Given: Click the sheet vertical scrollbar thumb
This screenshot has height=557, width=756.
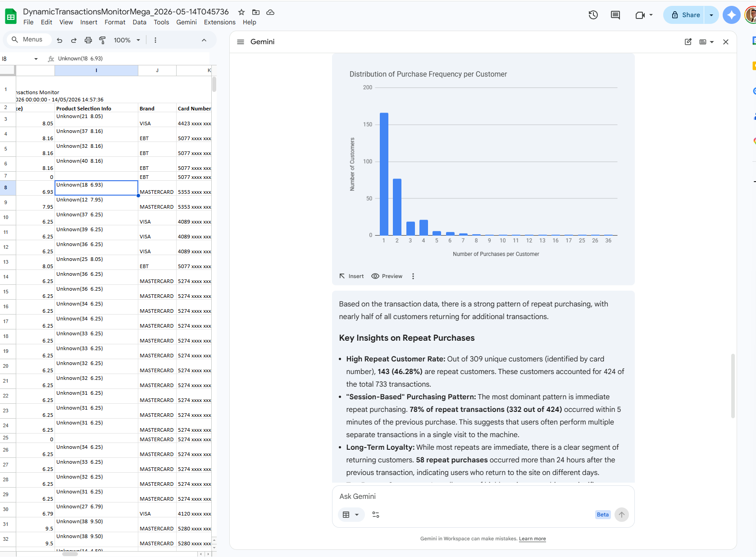Looking at the screenshot, I should coord(214,84).
